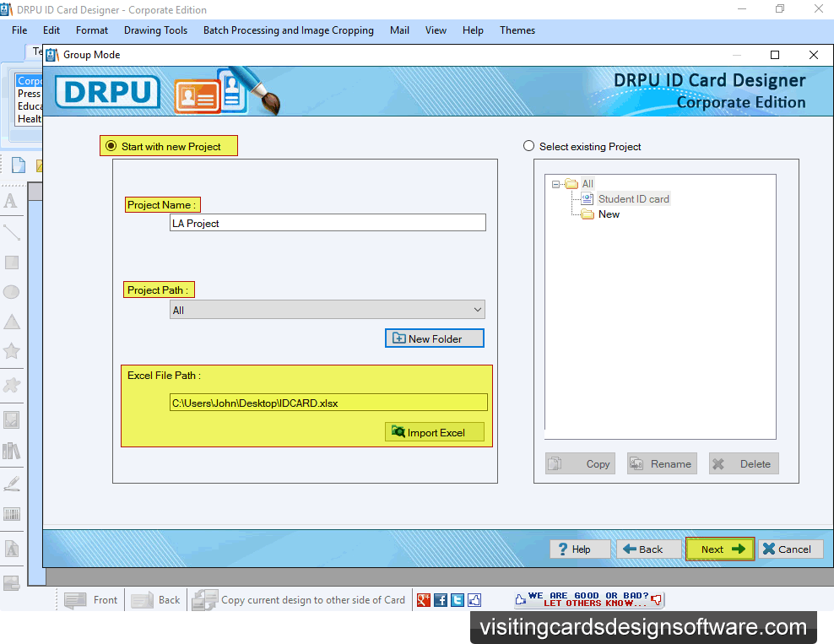Select the Signature pen tool
The image size is (834, 644).
[11, 484]
